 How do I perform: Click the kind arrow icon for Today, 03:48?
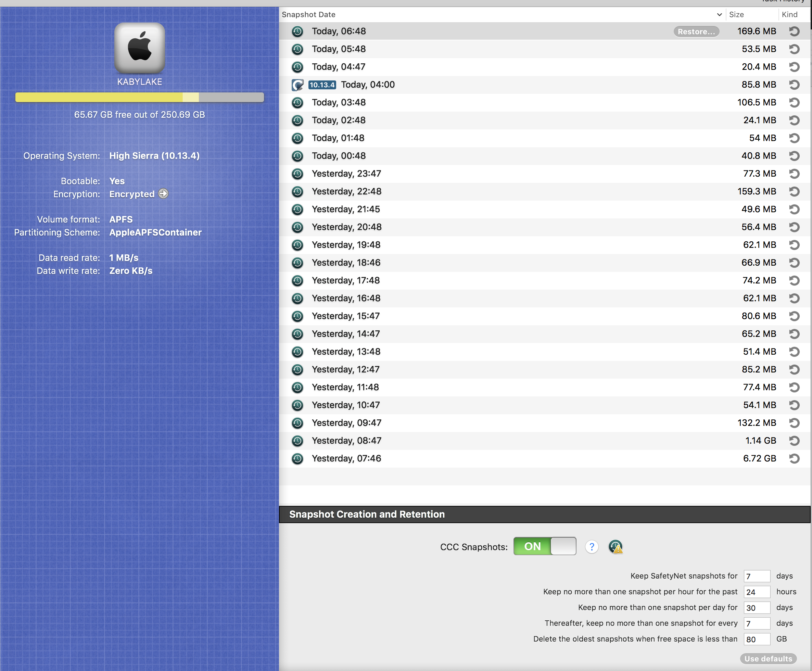(794, 102)
